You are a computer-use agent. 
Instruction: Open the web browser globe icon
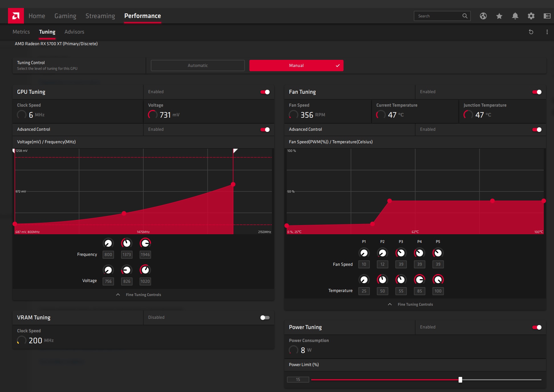point(483,16)
